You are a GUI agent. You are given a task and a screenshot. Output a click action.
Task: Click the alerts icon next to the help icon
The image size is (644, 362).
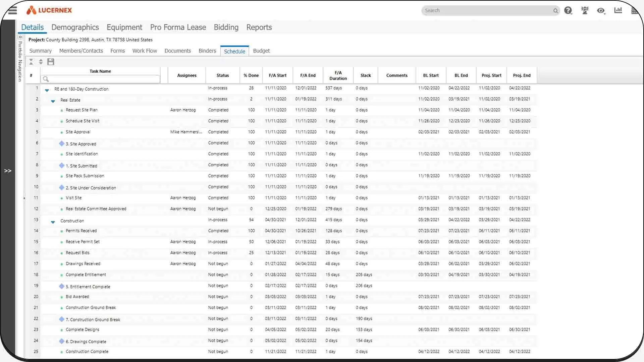point(585,10)
